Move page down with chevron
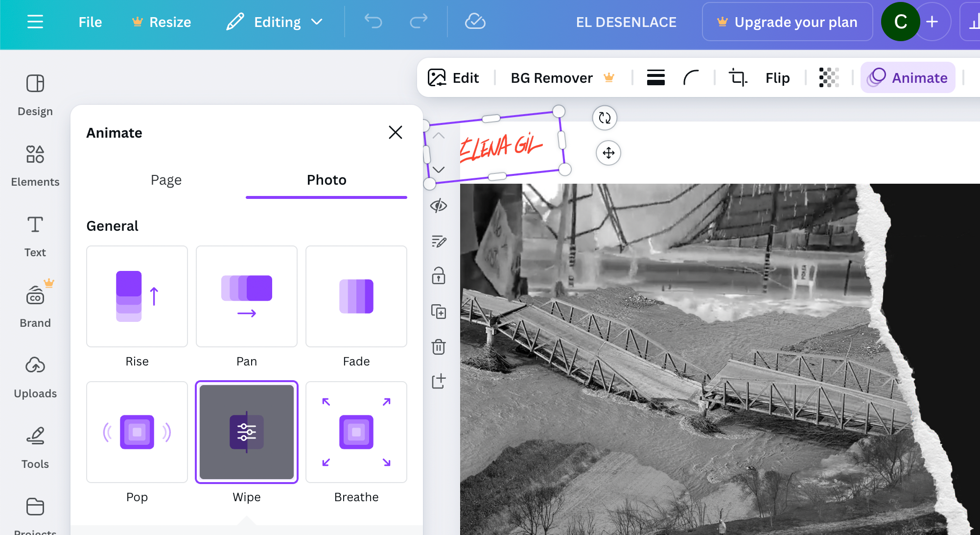The width and height of the screenshot is (980, 535). pyautogui.click(x=439, y=170)
